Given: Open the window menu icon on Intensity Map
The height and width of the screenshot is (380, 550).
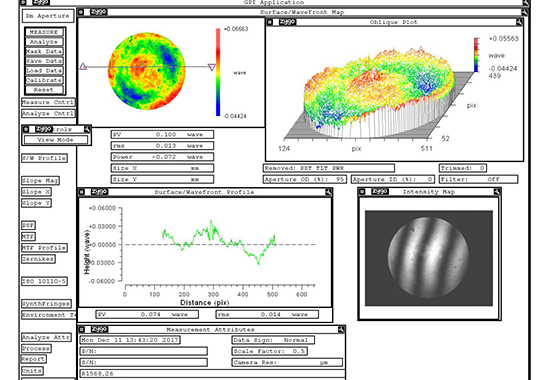Looking at the screenshot, I should pos(362,192).
